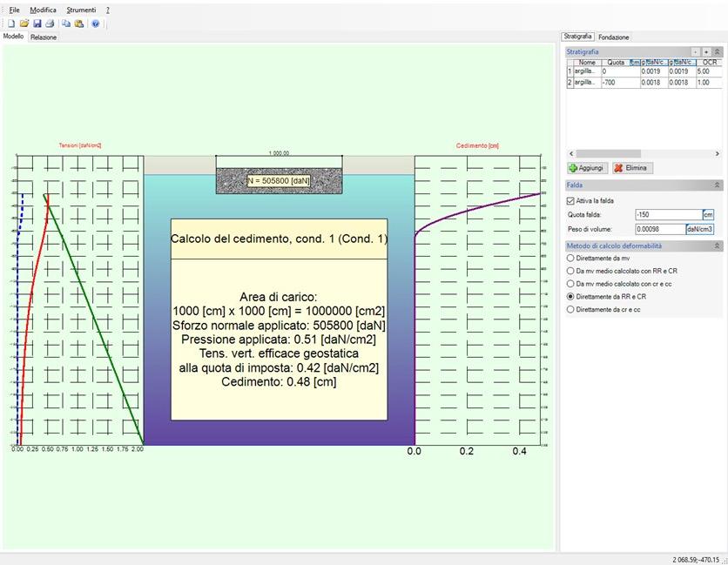
Task: Click the Paste clipboard toolbar icon
Action: tap(79, 24)
